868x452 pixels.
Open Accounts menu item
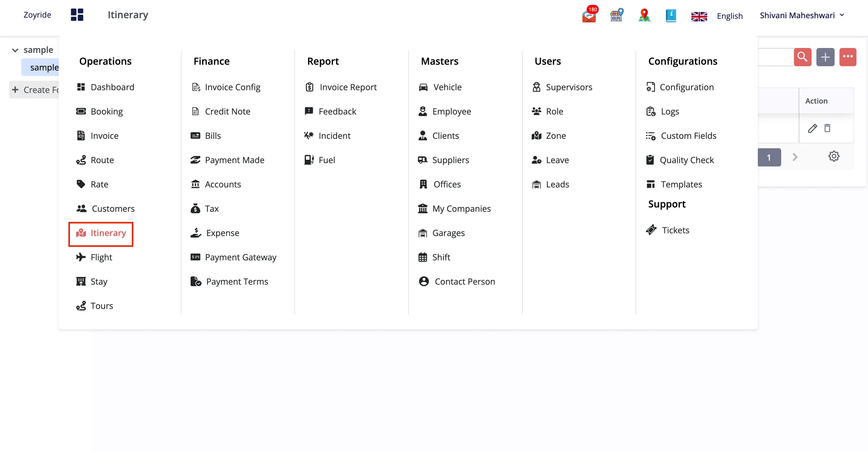point(216,184)
